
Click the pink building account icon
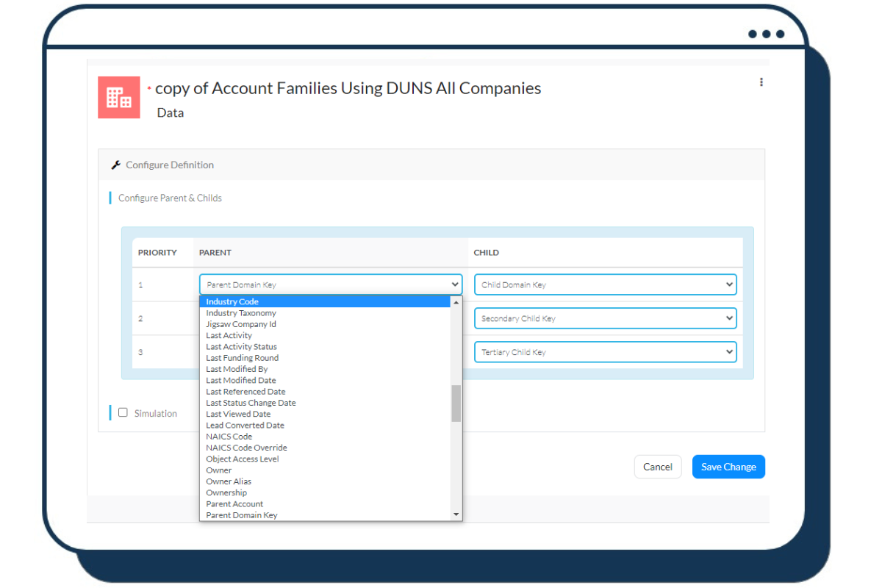tap(119, 97)
